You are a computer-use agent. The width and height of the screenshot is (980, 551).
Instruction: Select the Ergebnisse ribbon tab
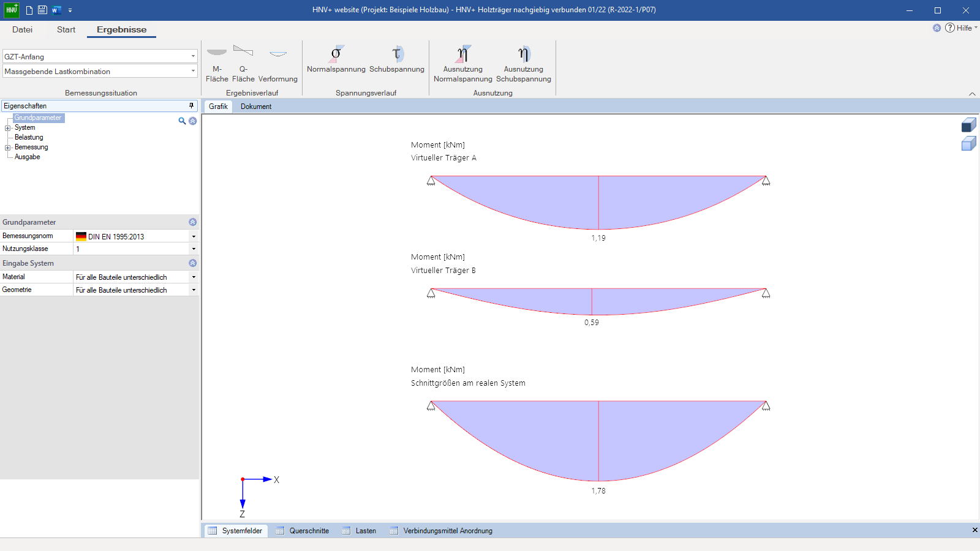(x=121, y=29)
